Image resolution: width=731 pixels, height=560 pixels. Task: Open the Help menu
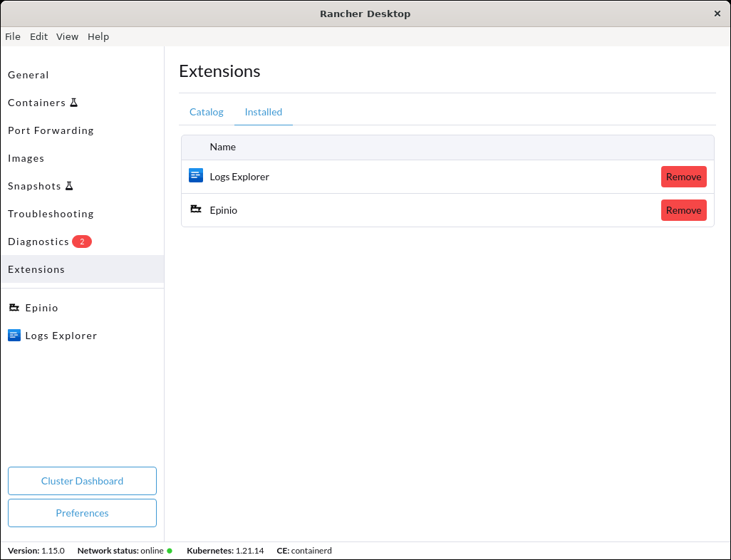(98, 36)
